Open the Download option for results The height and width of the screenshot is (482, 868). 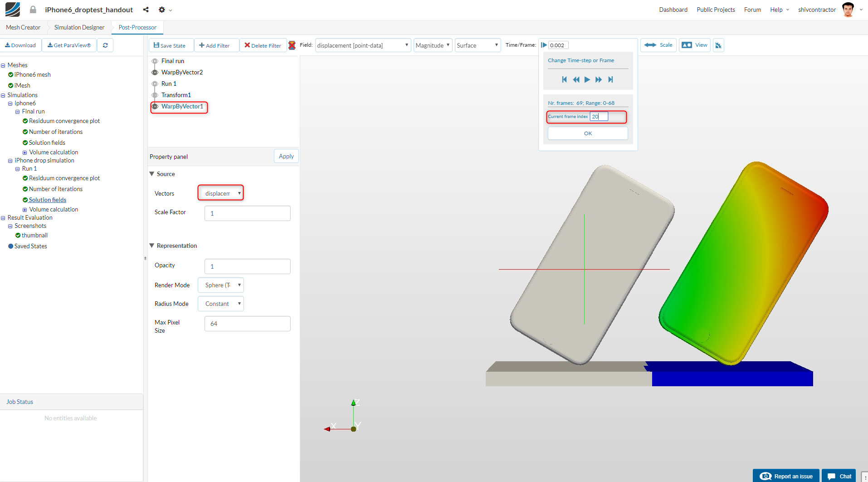pyautogui.click(x=21, y=45)
